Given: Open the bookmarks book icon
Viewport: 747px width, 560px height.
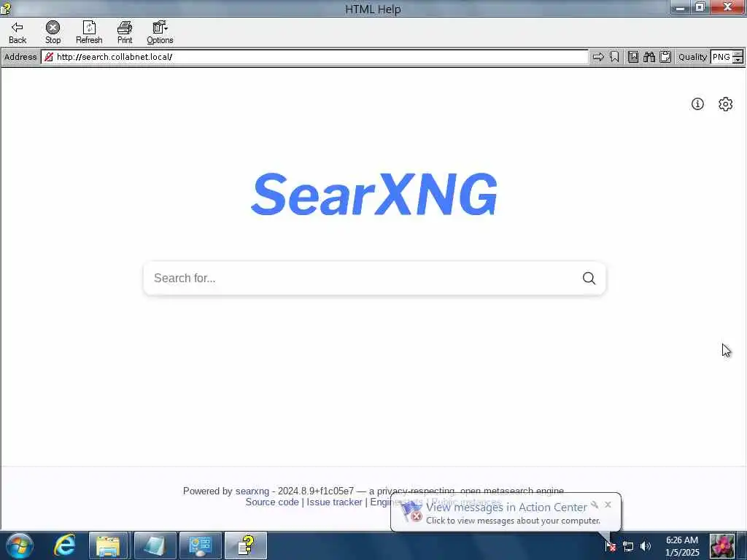Looking at the screenshot, I should (x=633, y=57).
